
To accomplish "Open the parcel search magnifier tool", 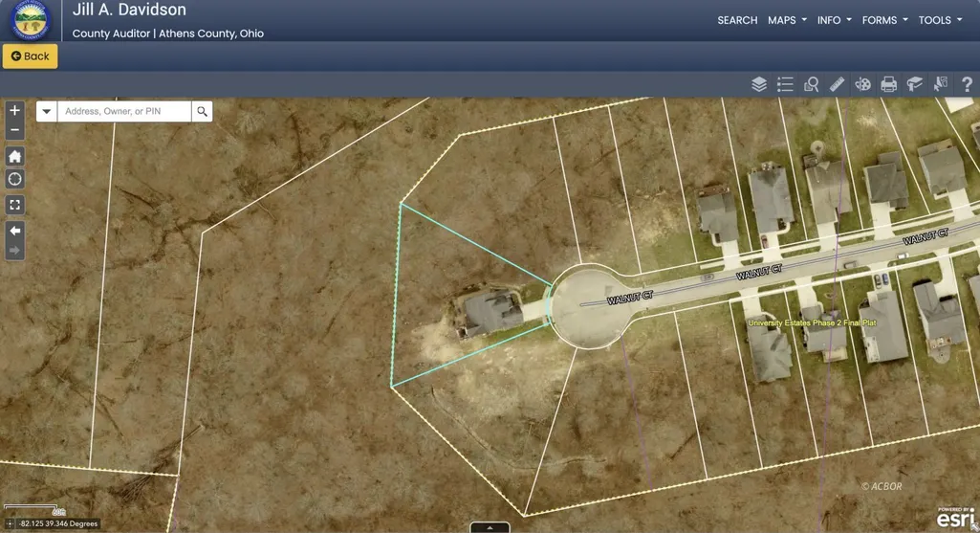I will coord(812,84).
